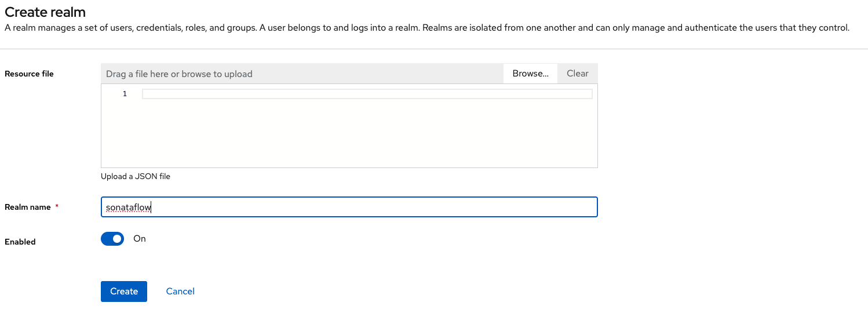This screenshot has width=868, height=317.
Task: Click the Enabled field label
Action: point(20,242)
